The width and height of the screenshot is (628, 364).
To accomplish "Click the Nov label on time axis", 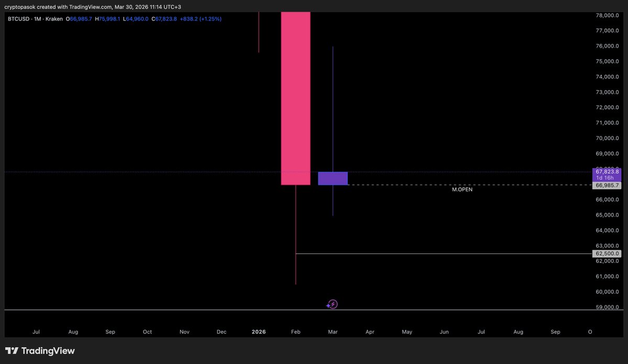I will click(184, 332).
